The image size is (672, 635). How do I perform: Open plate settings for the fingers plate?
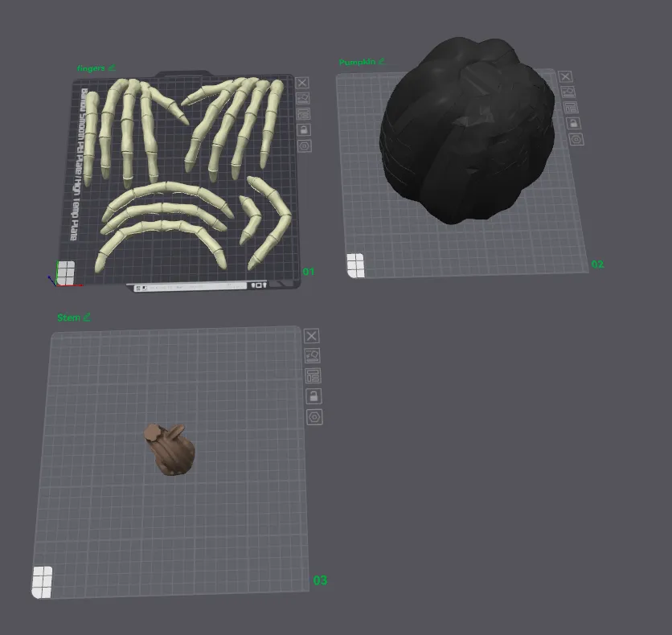(x=305, y=145)
